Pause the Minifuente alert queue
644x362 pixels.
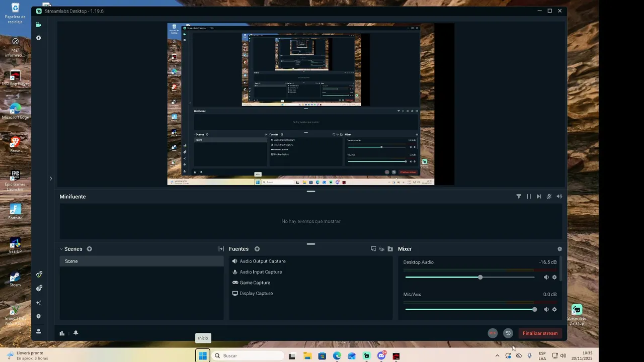pos(529,197)
